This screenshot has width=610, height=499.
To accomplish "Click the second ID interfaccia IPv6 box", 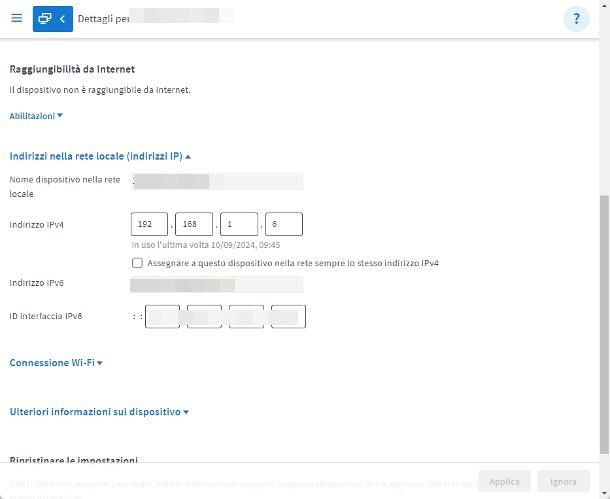I will tap(205, 317).
